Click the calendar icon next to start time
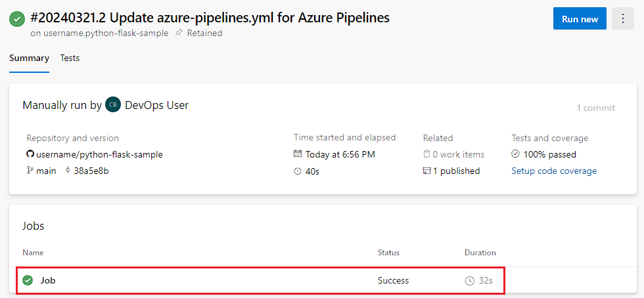The width and height of the screenshot is (644, 298). point(298,155)
